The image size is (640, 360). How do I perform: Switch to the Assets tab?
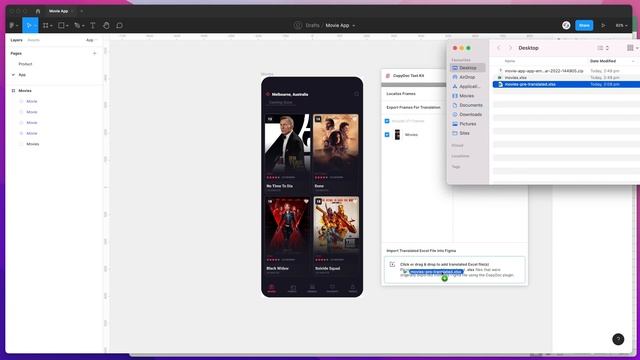click(x=33, y=40)
